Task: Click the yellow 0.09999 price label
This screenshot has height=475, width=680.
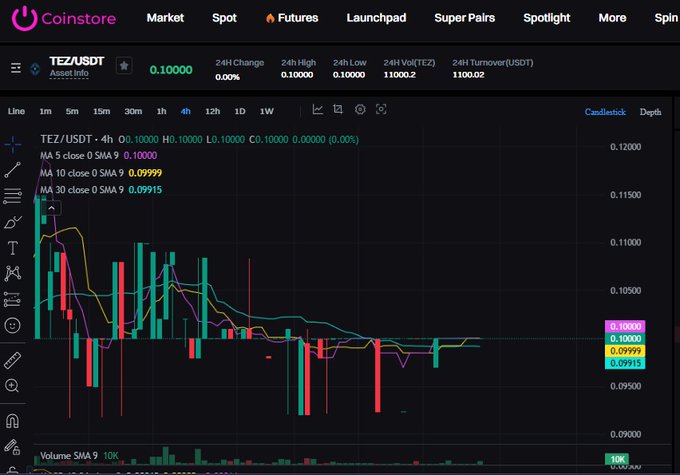Action: click(625, 351)
